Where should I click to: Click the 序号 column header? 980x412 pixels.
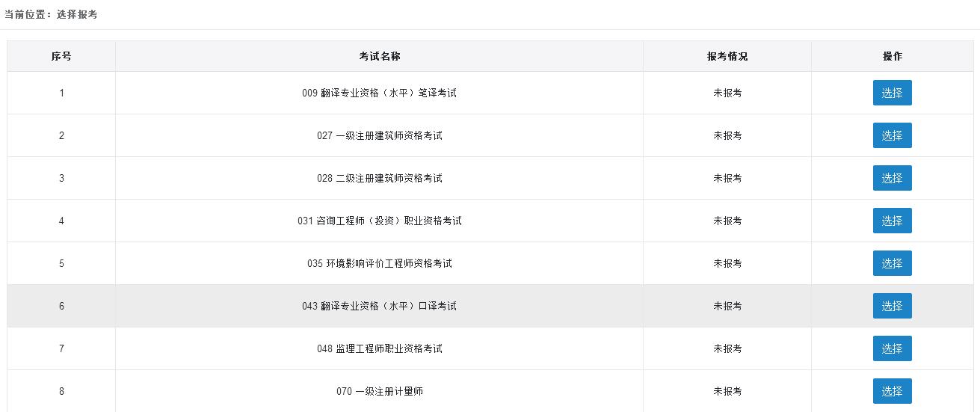pos(61,56)
